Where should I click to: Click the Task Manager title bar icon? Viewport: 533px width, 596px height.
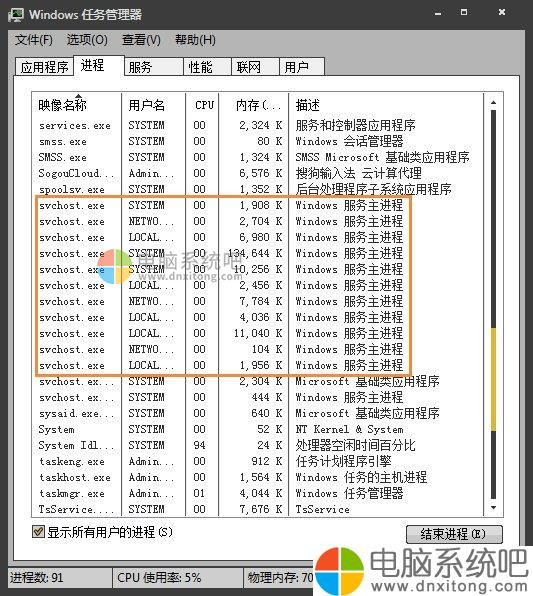pos(16,15)
